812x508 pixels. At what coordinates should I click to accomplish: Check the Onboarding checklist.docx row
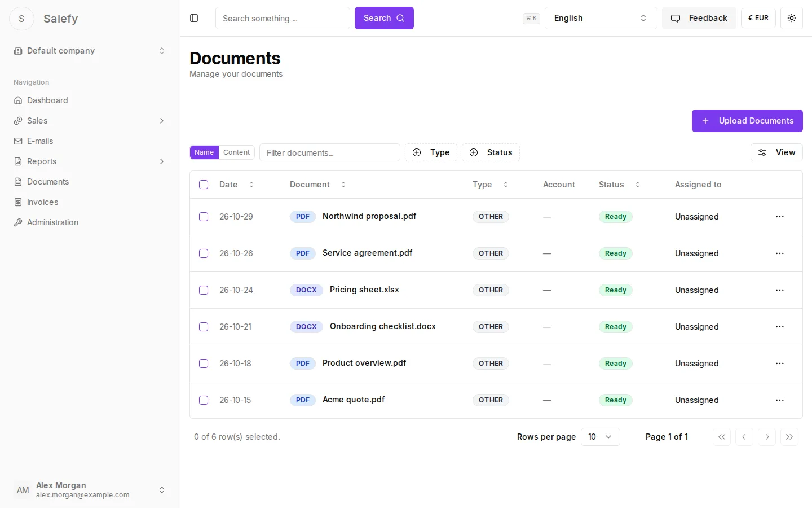point(204,327)
